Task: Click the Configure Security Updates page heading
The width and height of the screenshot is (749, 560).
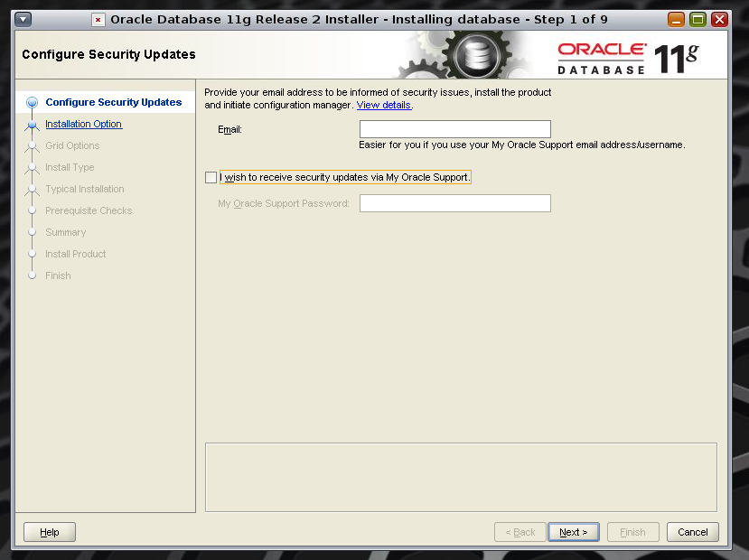Action: click(x=109, y=54)
